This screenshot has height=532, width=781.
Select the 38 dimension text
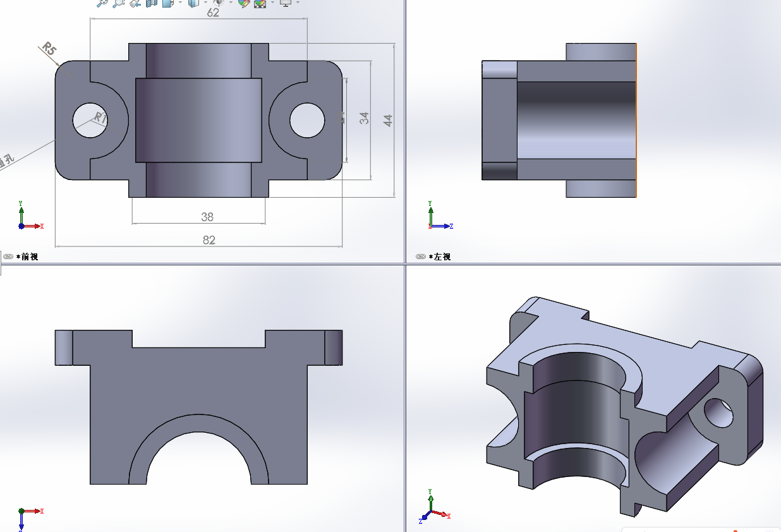[207, 217]
